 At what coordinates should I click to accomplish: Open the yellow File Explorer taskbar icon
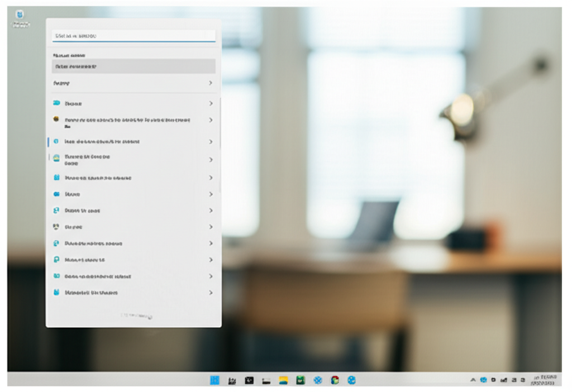(x=284, y=380)
